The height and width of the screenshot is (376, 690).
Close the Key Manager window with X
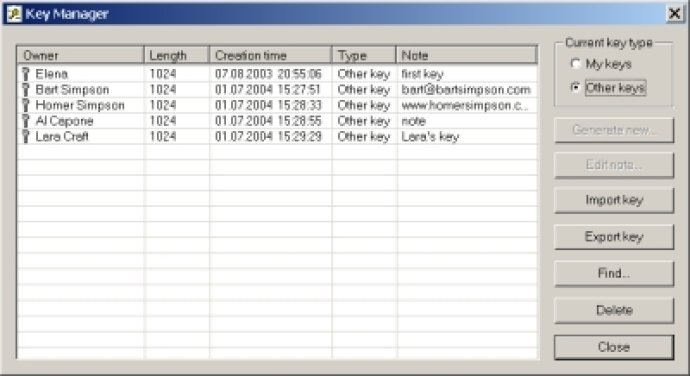(674, 14)
